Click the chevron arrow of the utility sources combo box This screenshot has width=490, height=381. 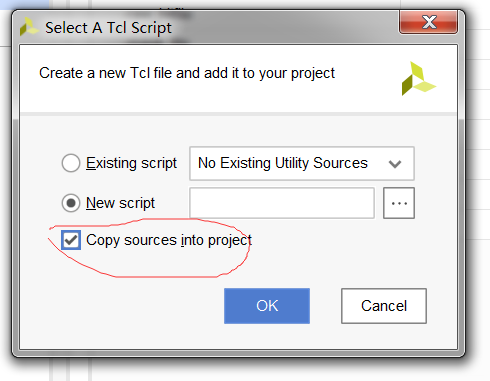click(395, 164)
